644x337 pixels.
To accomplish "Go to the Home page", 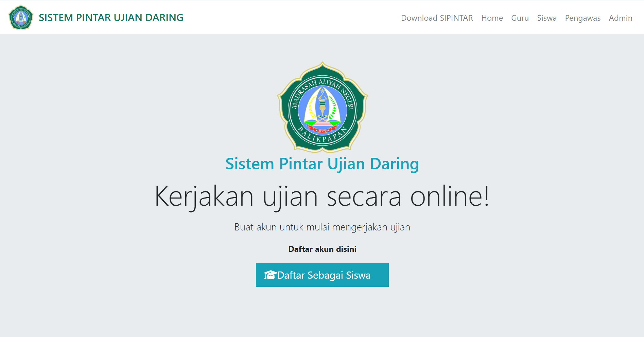I will [492, 18].
